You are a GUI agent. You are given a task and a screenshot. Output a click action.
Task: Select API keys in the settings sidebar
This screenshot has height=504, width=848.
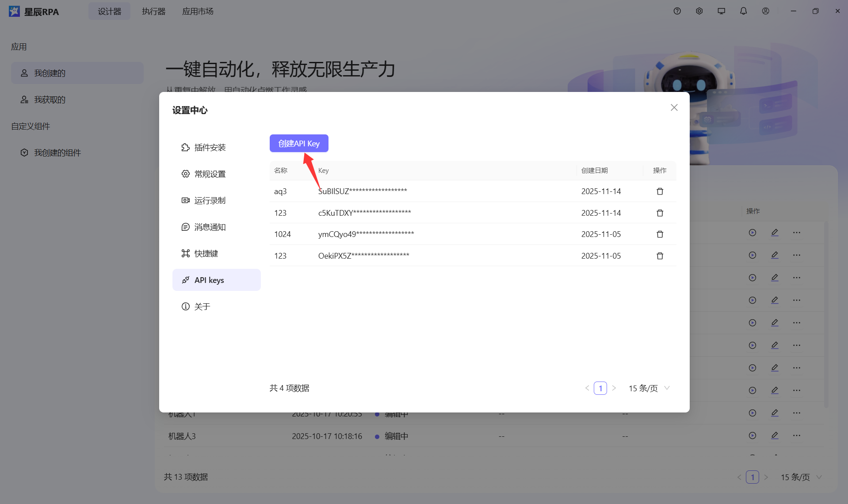click(x=209, y=279)
